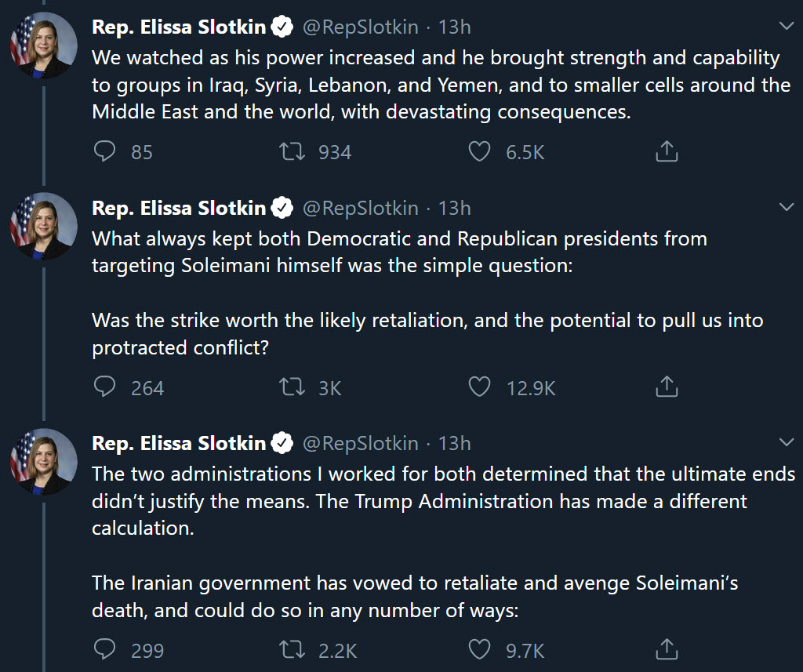803x672 pixels.
Task: Share the tweet about the Trump Administration
Action: pyautogui.click(x=666, y=649)
